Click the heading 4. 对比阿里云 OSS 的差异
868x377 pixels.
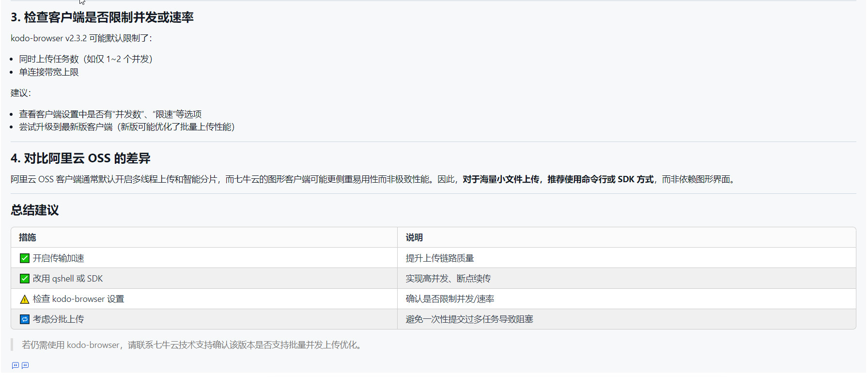pos(80,158)
